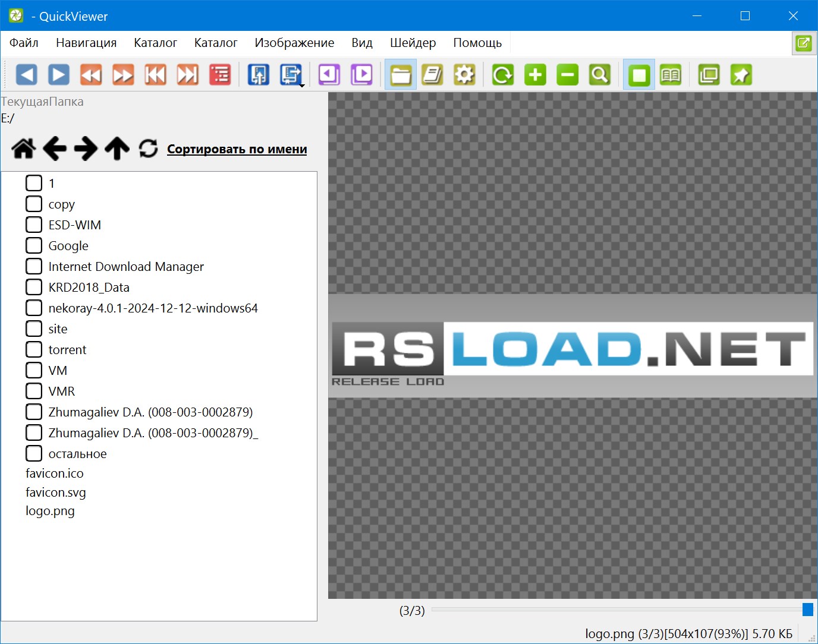Check 'Internet Download Manager' folder checkbox
The image size is (818, 644).
point(34,266)
